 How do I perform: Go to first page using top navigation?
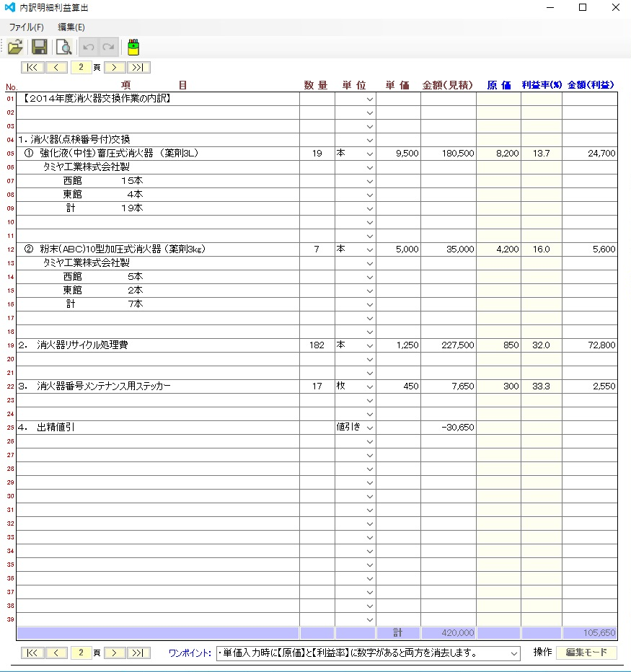click(32, 67)
